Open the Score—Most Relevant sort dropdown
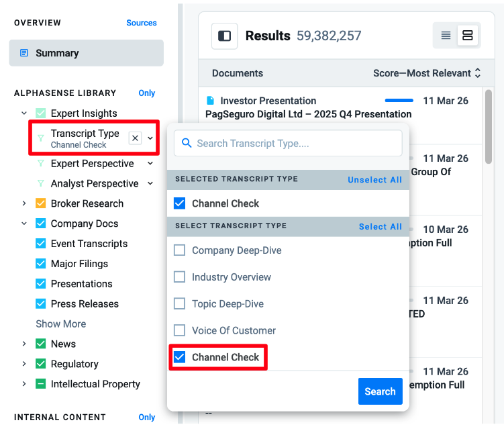This screenshot has width=504, height=439. pyautogui.click(x=427, y=73)
